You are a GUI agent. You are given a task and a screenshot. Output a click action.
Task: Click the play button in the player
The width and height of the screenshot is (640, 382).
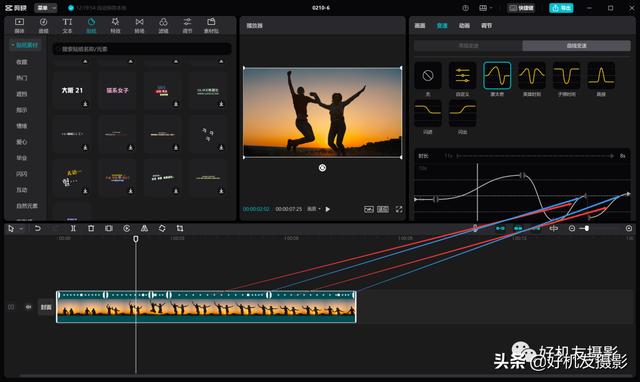pyautogui.click(x=328, y=209)
